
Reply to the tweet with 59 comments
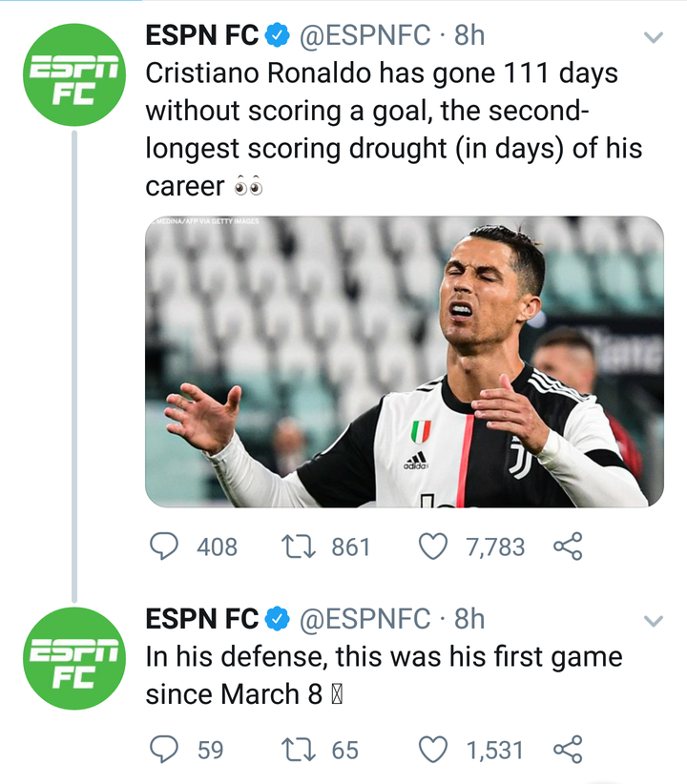[166, 750]
